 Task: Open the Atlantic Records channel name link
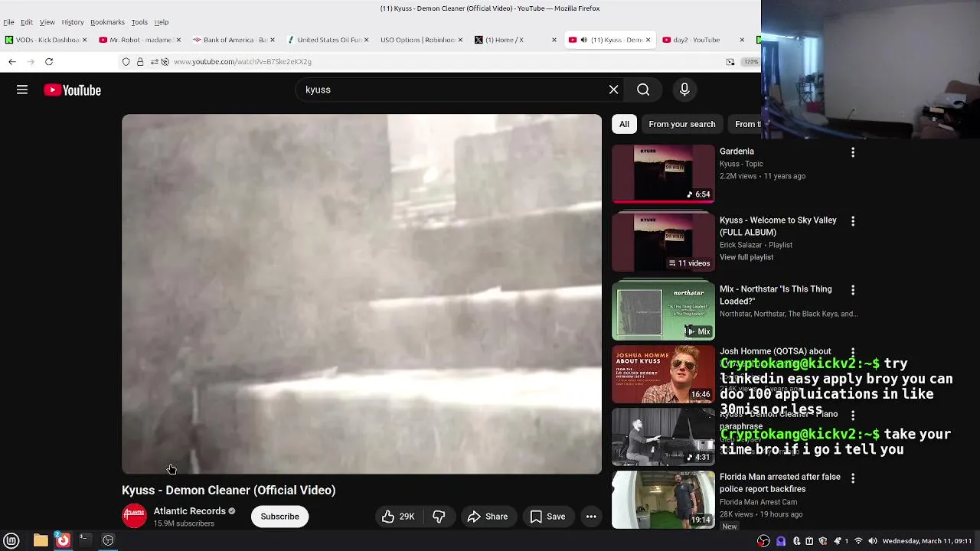189,511
